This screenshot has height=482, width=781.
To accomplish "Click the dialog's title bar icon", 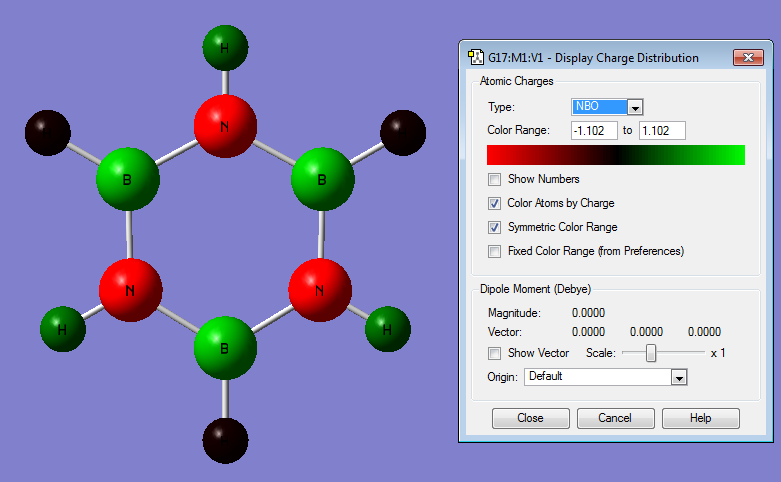I will (476, 57).
